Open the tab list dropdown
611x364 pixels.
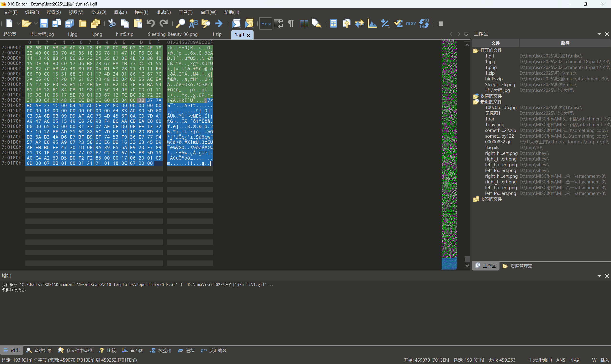click(466, 34)
